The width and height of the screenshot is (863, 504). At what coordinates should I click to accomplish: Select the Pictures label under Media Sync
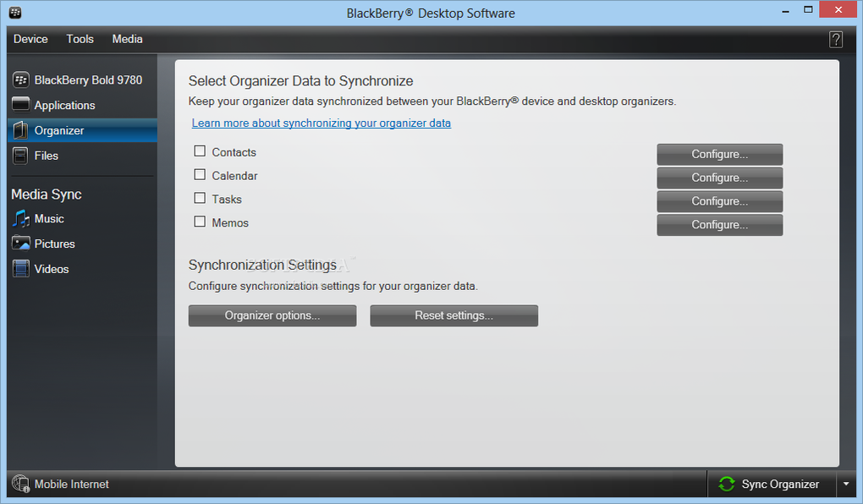click(54, 244)
